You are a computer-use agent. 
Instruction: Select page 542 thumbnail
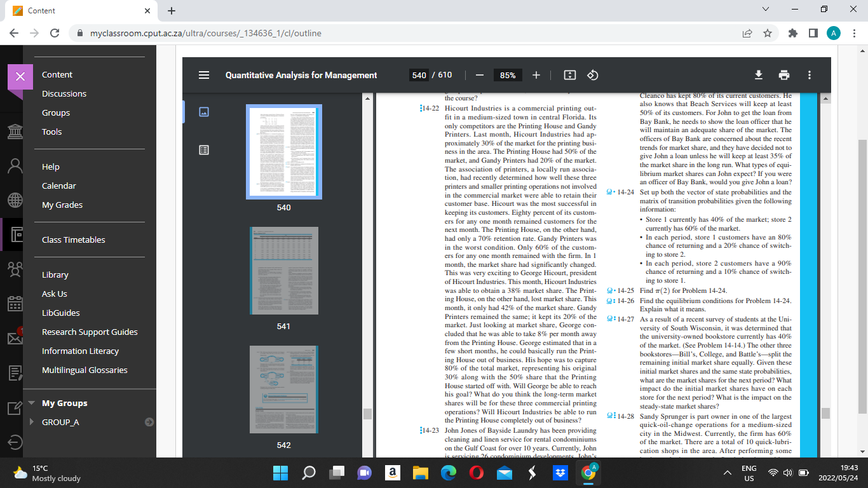click(283, 390)
